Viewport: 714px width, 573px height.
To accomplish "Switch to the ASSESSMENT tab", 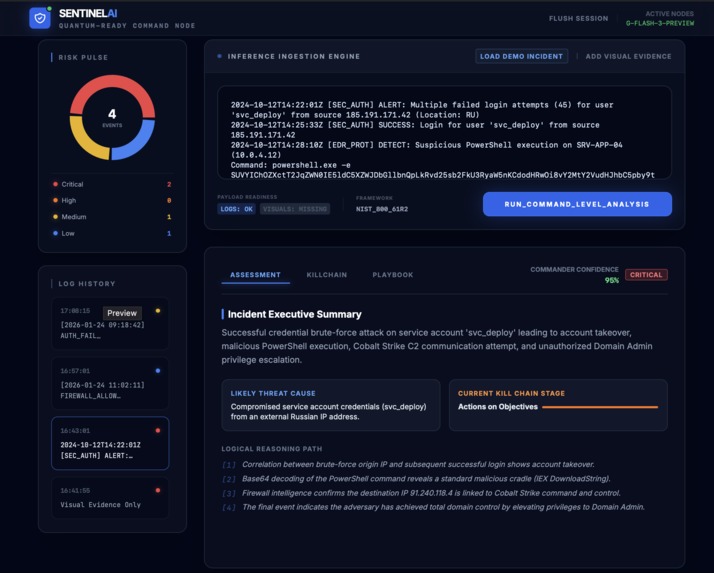I will point(255,275).
